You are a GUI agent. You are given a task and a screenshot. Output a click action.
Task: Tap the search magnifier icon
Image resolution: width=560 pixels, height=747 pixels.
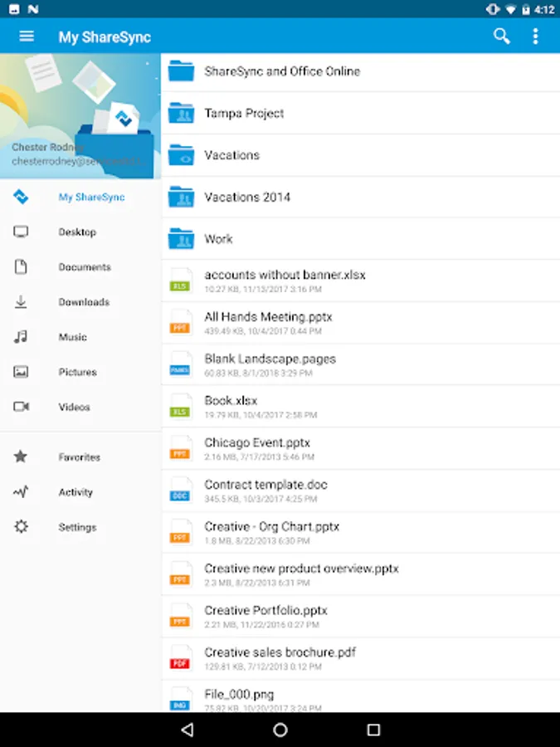coord(501,37)
